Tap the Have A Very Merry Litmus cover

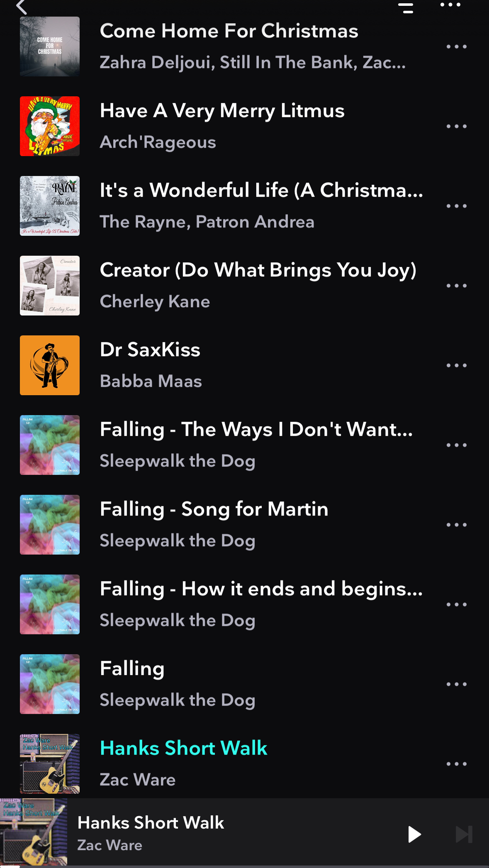[x=50, y=126]
